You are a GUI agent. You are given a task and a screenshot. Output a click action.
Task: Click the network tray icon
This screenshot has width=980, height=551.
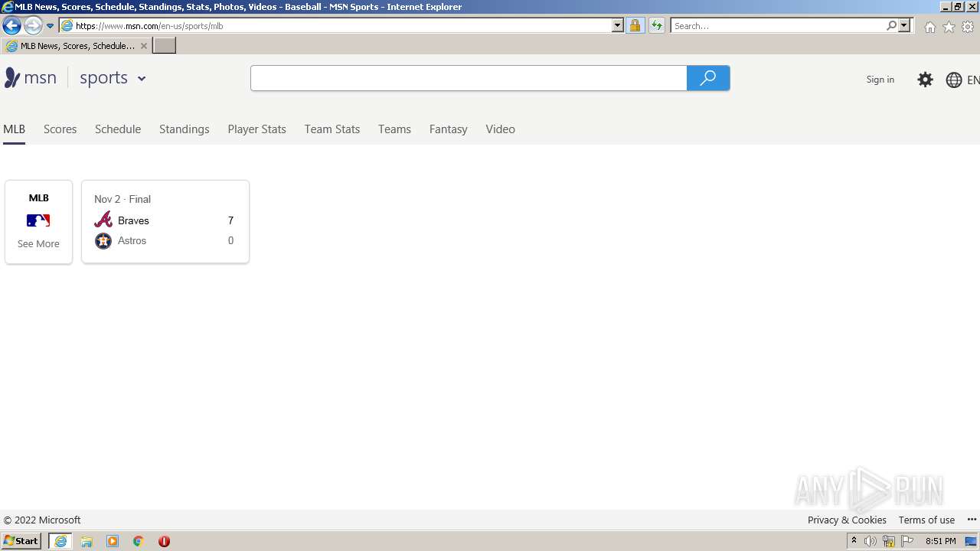(x=889, y=541)
